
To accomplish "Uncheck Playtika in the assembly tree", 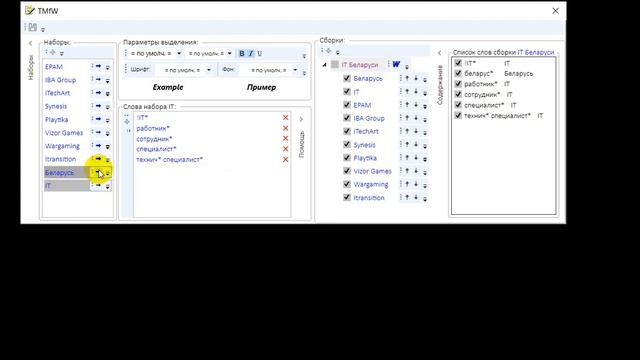I will [347, 158].
